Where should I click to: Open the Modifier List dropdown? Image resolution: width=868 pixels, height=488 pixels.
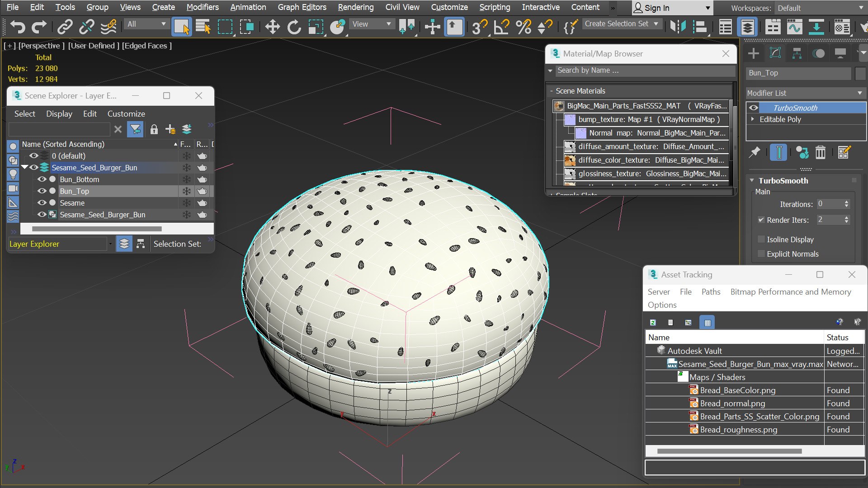click(x=805, y=93)
